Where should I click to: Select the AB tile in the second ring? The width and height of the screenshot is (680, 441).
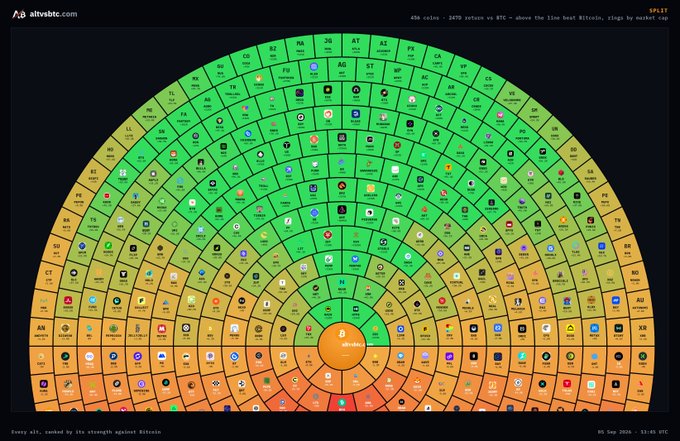(208, 102)
